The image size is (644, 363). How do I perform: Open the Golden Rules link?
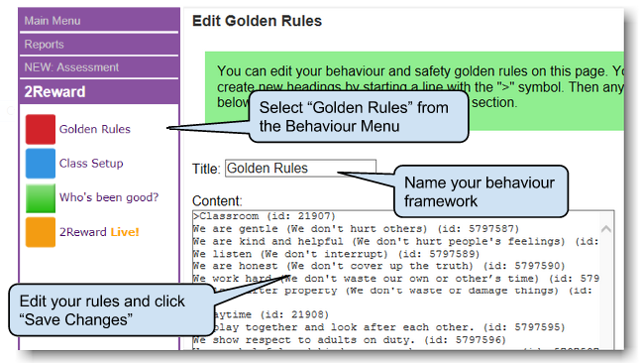click(x=95, y=129)
